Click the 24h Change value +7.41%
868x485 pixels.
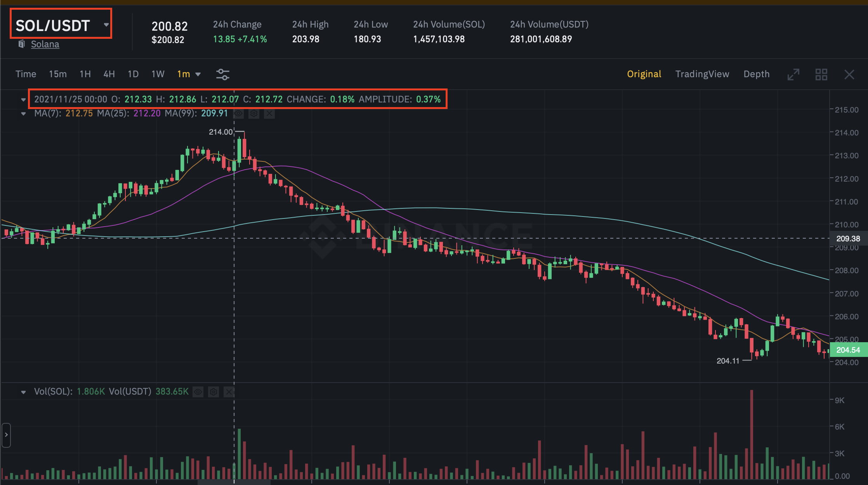(x=252, y=39)
